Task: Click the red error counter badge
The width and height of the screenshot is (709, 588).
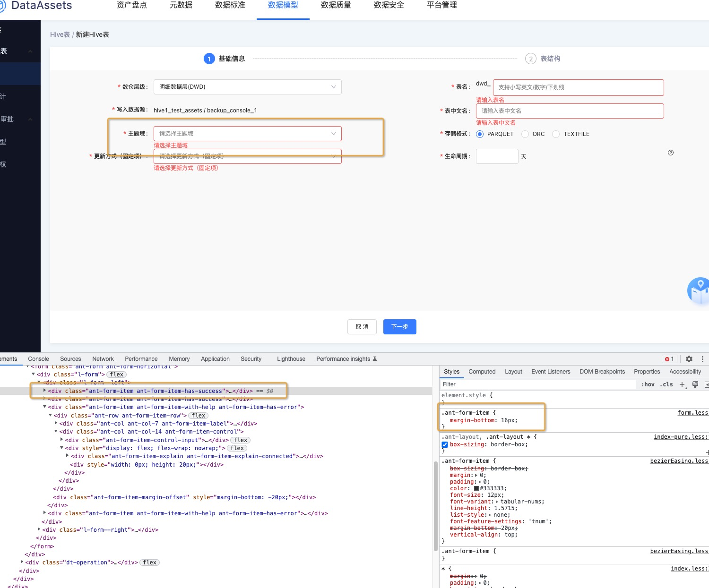Action: [669, 359]
